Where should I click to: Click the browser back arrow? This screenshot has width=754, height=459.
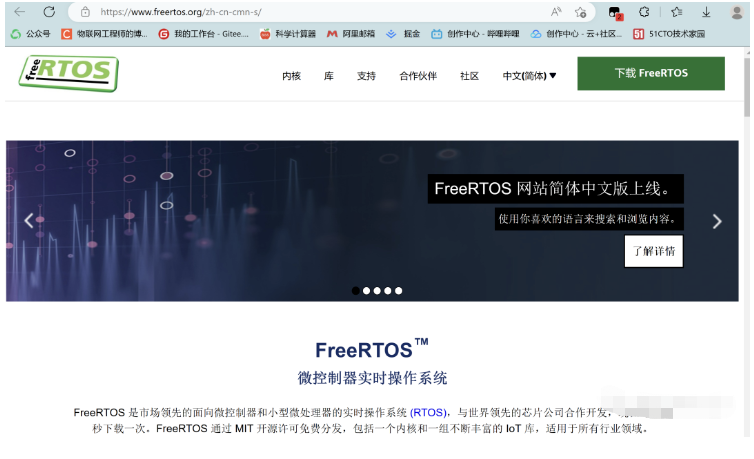pos(20,12)
